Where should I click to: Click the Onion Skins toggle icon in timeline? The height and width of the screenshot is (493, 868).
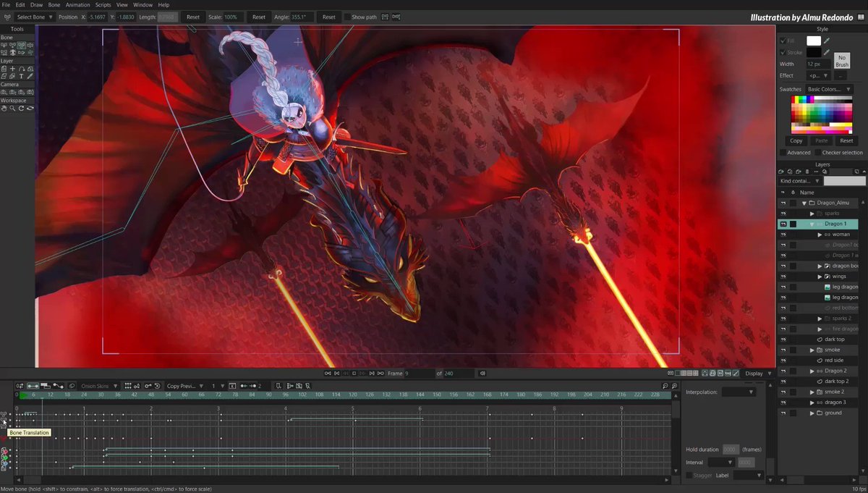point(72,386)
